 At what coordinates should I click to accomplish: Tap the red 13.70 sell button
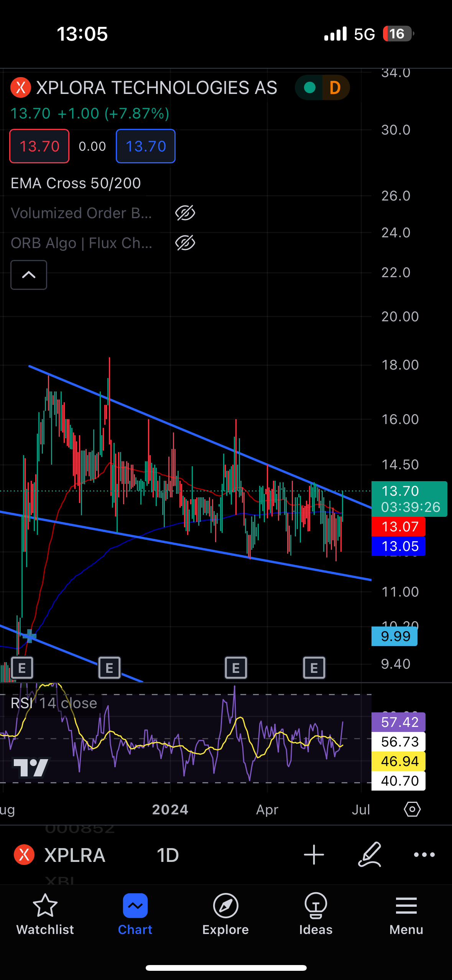pyautogui.click(x=39, y=146)
